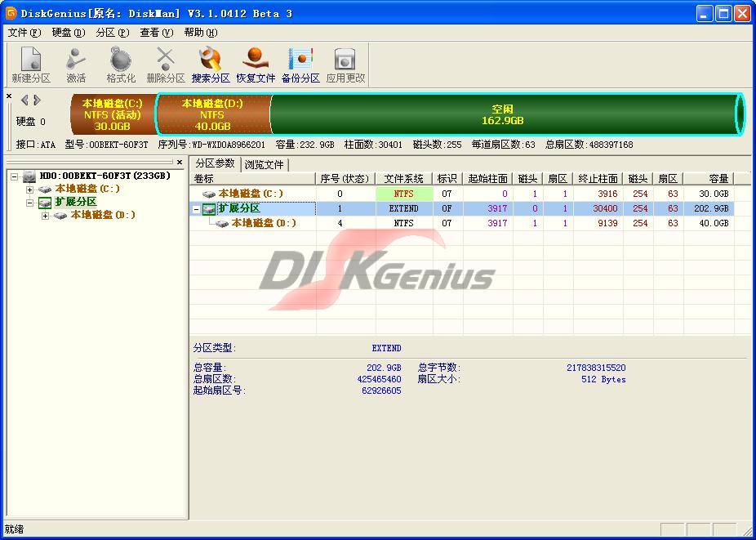Expand the 本地磁盘 (C:) tree node
This screenshot has height=540, width=756.
point(30,190)
